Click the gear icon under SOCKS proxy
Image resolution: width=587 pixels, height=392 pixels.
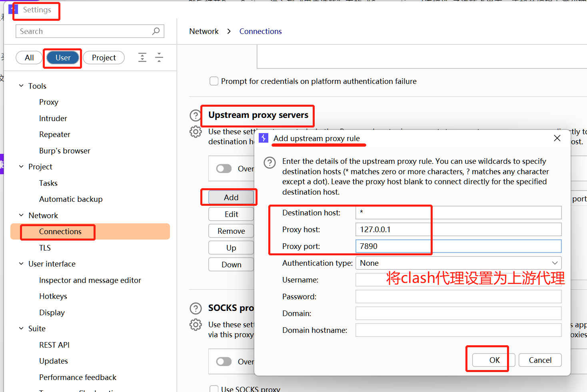[x=195, y=324]
